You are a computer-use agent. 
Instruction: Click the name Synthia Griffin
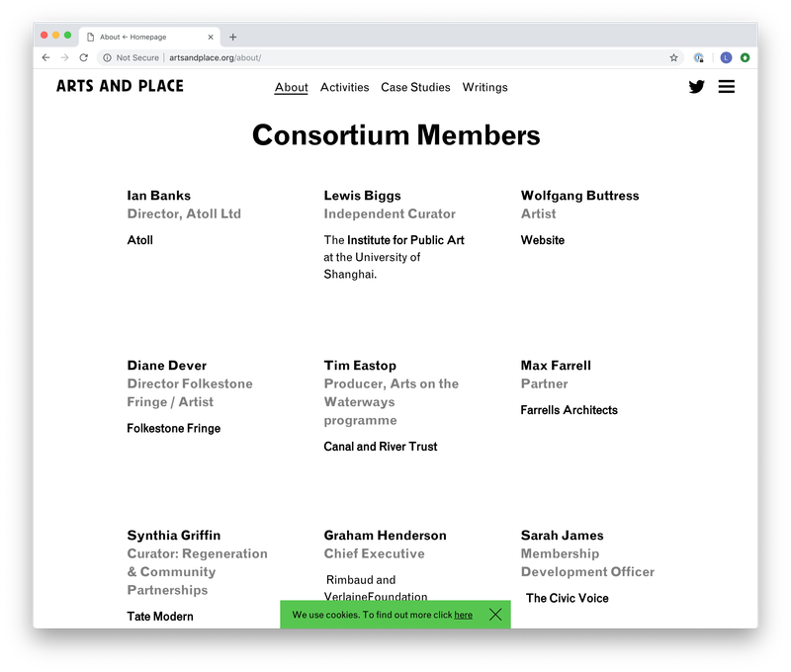[174, 536]
